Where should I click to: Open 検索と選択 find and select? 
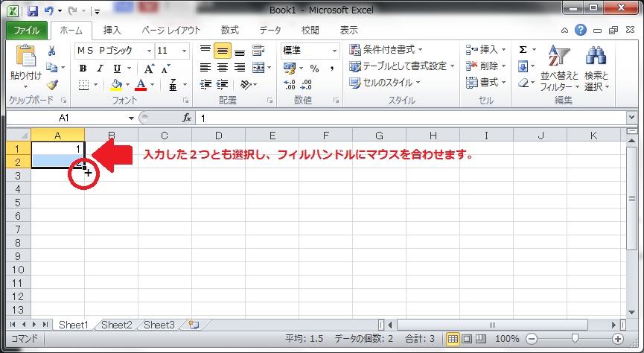596,69
